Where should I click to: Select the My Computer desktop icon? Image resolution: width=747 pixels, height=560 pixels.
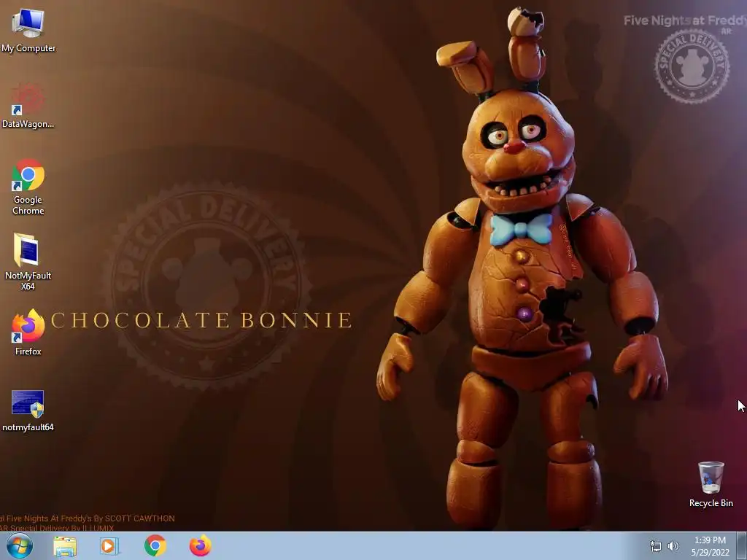point(28,31)
